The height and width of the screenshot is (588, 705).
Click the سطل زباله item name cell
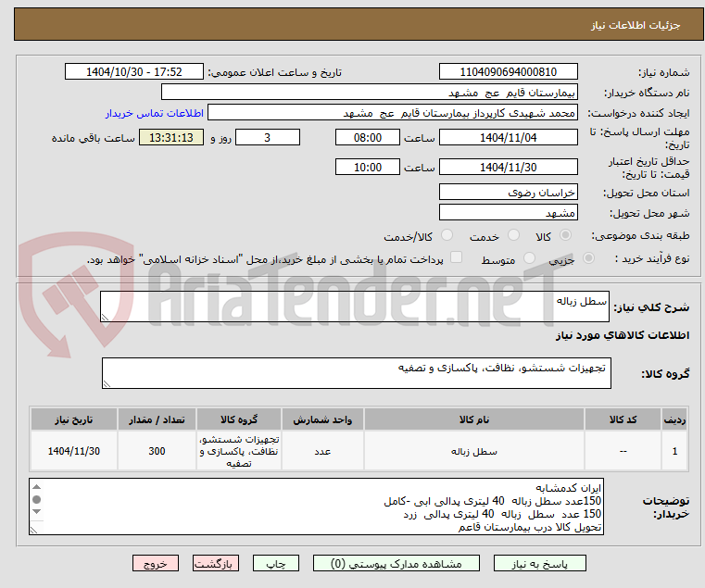tap(474, 451)
